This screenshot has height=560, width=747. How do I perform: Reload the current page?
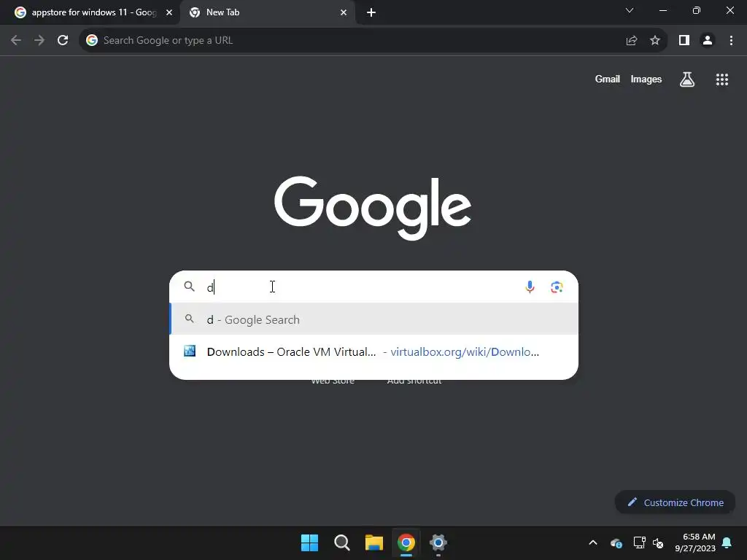point(63,41)
